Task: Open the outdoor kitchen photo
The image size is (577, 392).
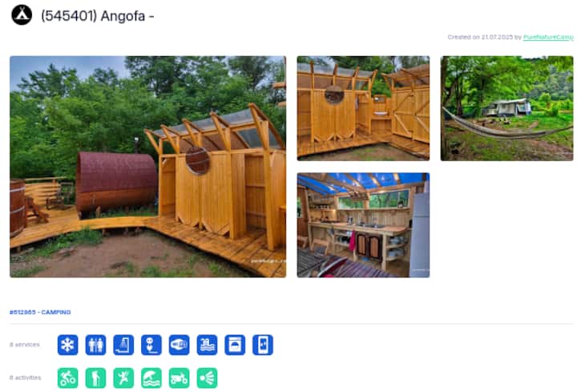Action: coord(363,225)
